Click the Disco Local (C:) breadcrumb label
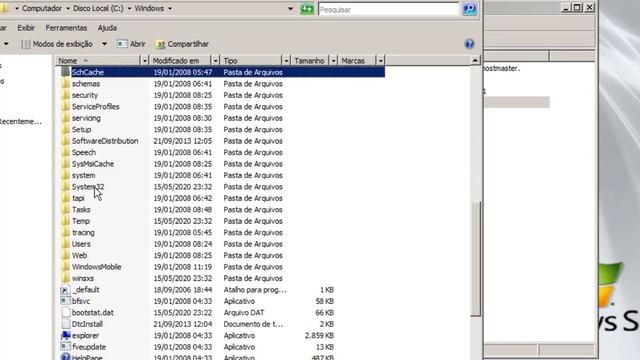Screen dimensions: 640x360 pos(98,9)
